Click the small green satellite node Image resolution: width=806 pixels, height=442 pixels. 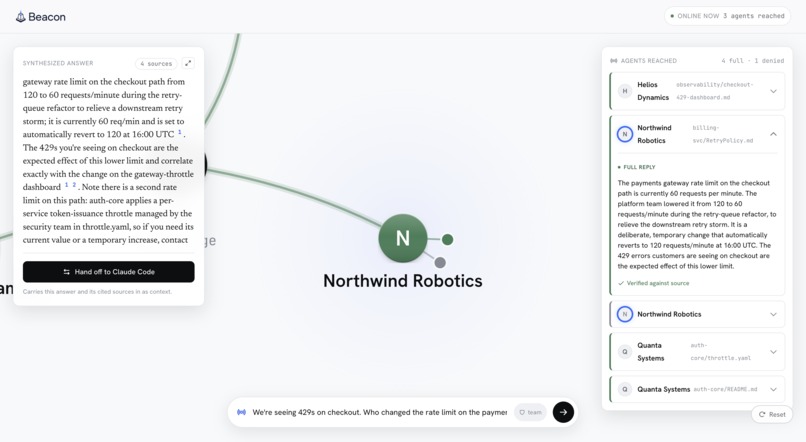448,240
